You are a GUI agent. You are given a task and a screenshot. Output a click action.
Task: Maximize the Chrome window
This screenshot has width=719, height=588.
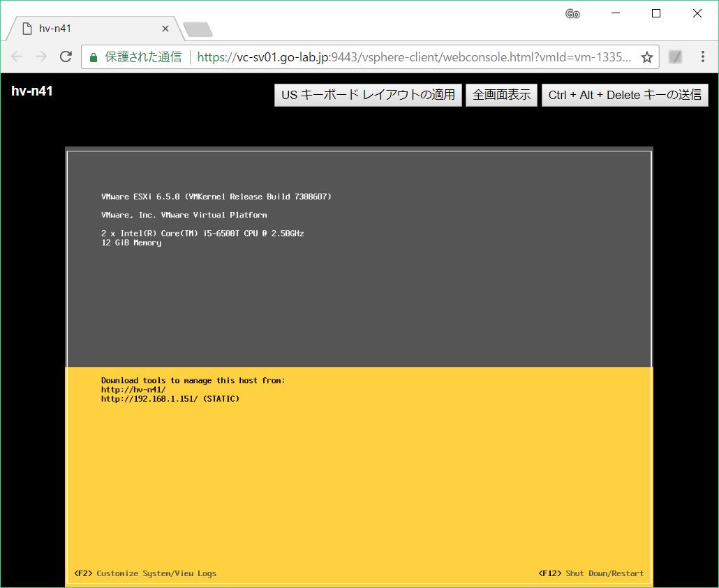pos(656,14)
